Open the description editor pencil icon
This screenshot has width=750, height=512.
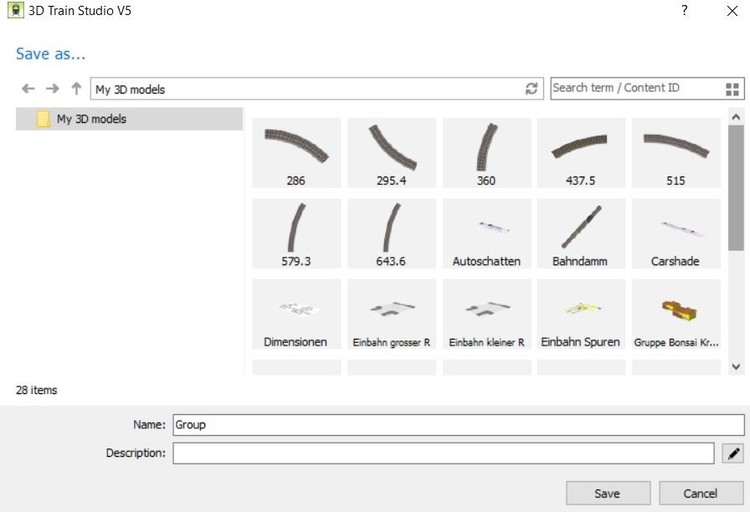[x=733, y=453]
